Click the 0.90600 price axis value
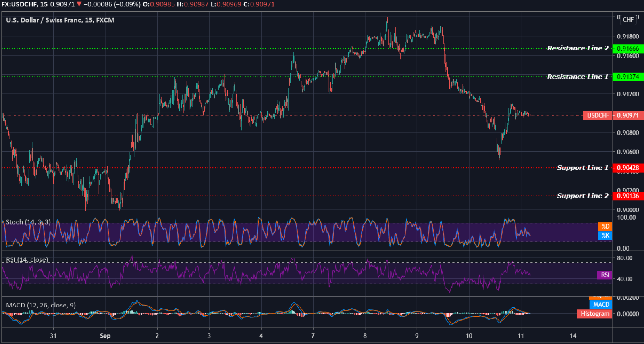The width and height of the screenshot is (644, 344). coord(628,152)
